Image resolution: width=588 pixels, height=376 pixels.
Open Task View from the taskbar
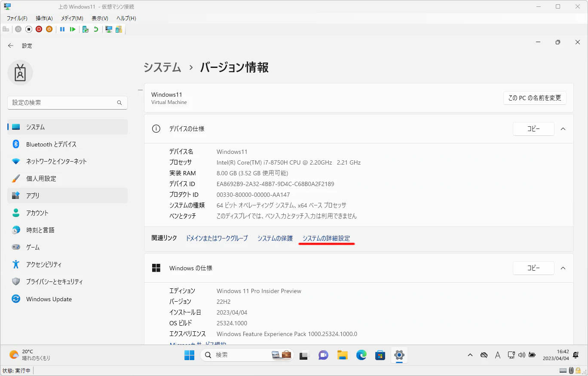[x=304, y=355]
